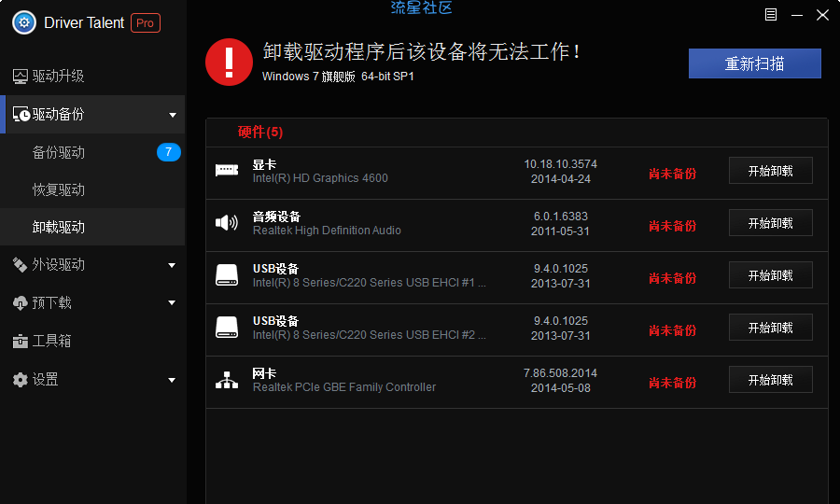840x504 pixels.
Task: Click 开始卸载 for Intel HD Graphics 4600
Action: [770, 171]
